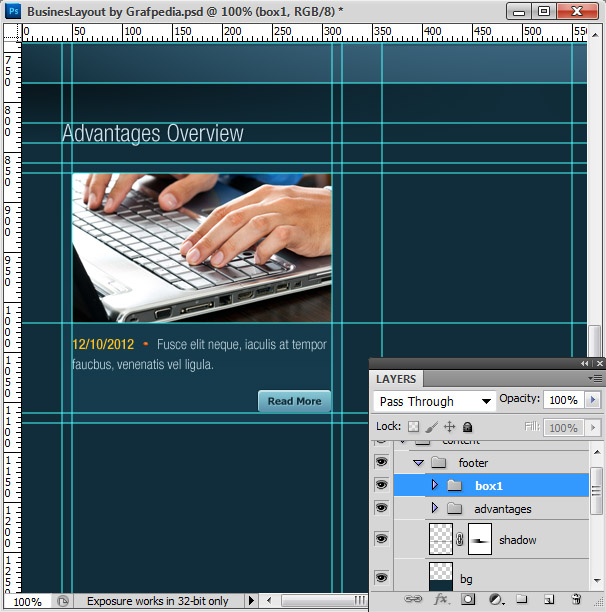This screenshot has height=612, width=606.
Task: Lock transparent pixels
Action: pyautogui.click(x=413, y=427)
